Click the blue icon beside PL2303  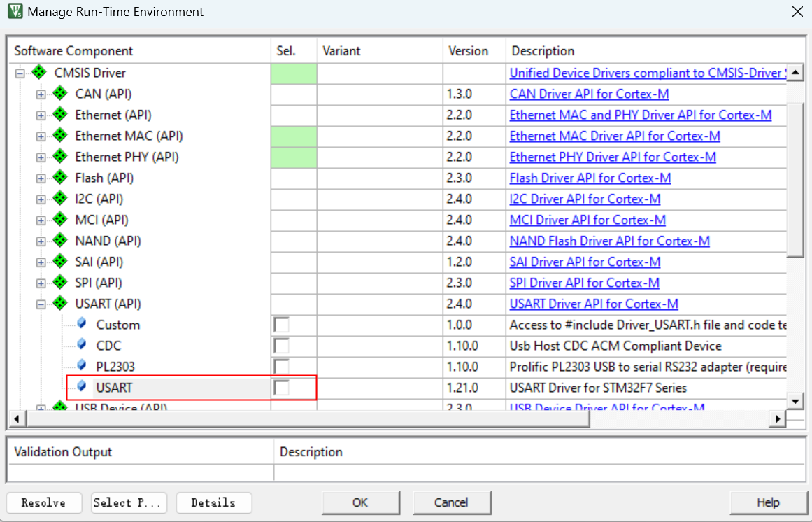82,366
